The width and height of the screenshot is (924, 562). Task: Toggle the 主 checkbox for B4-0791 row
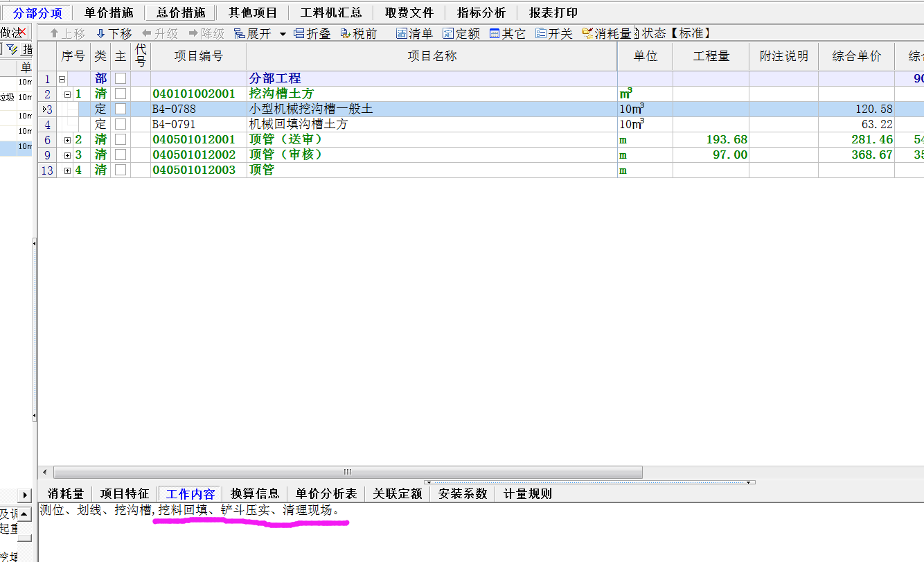(x=121, y=124)
